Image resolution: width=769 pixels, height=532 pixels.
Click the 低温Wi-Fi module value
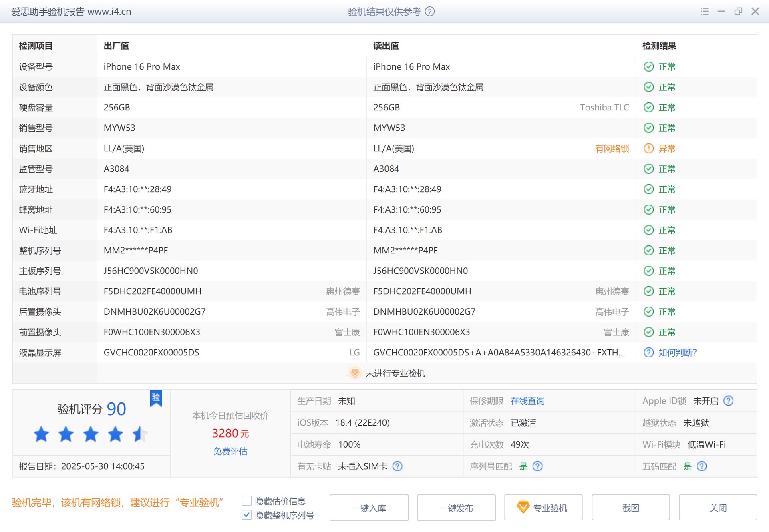(707, 445)
